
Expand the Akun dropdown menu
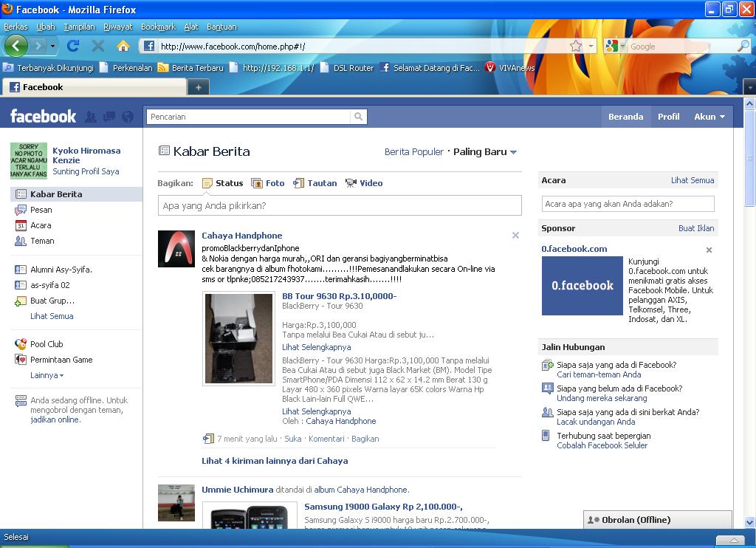[x=709, y=117]
